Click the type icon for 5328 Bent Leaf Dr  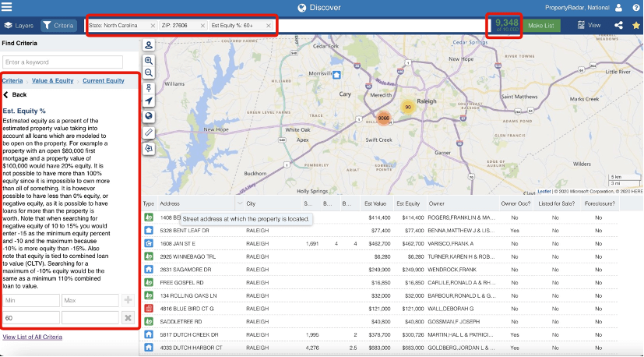(149, 230)
